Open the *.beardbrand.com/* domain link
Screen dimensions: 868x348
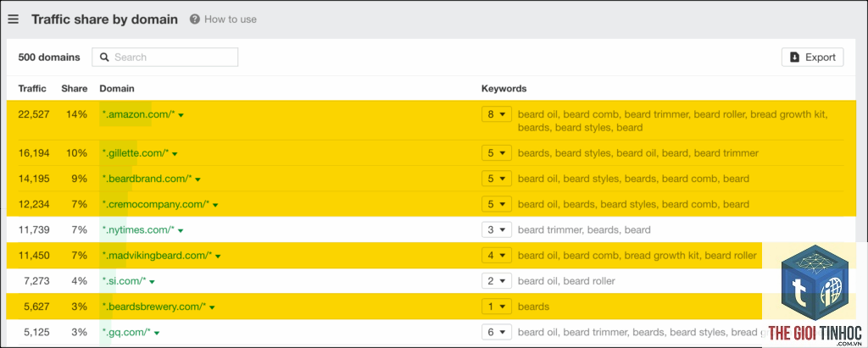click(x=147, y=179)
